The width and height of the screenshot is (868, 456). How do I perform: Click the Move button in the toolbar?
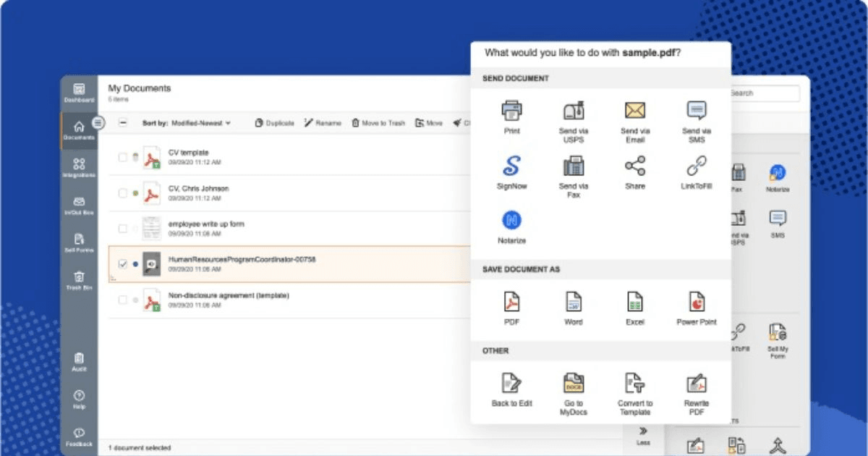429,123
